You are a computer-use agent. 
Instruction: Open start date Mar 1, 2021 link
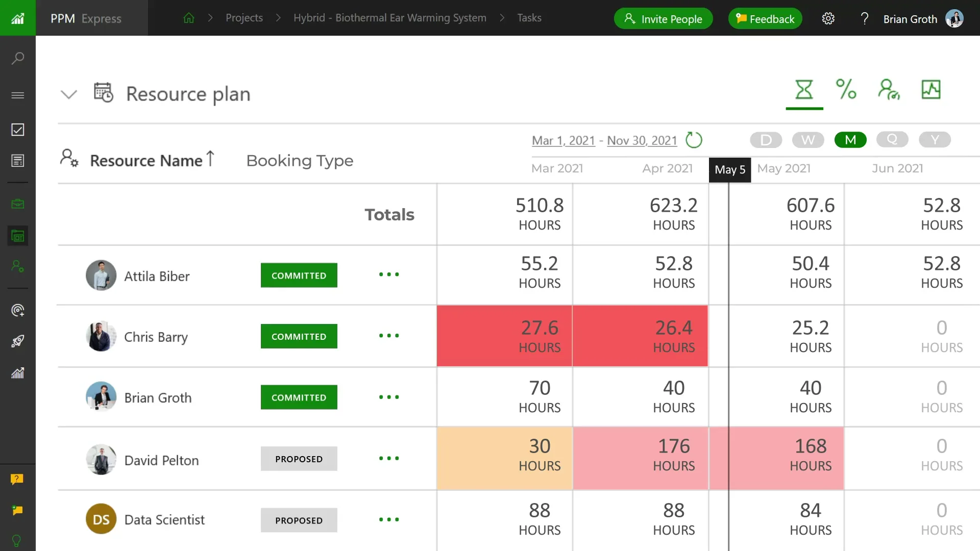coord(563,140)
